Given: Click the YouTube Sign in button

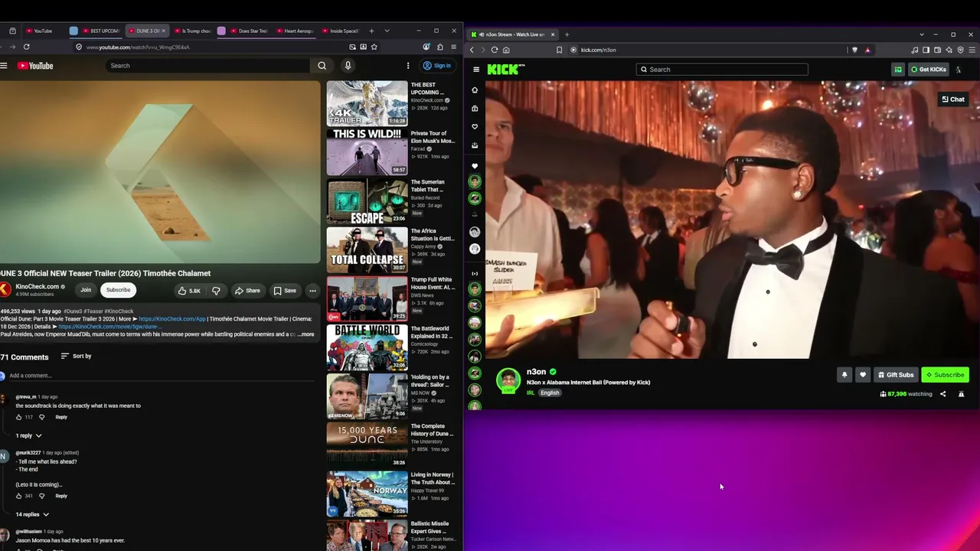Looking at the screenshot, I should tap(438, 66).
